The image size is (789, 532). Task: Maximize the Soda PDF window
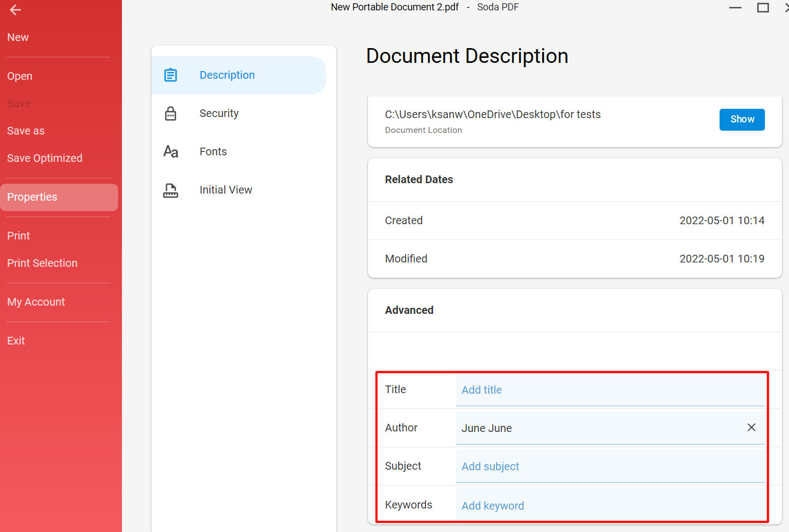click(763, 8)
